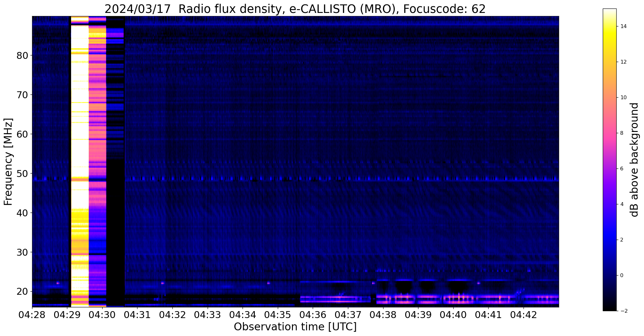
Task: Click the colorbar tick label 0
Action: 621,276
